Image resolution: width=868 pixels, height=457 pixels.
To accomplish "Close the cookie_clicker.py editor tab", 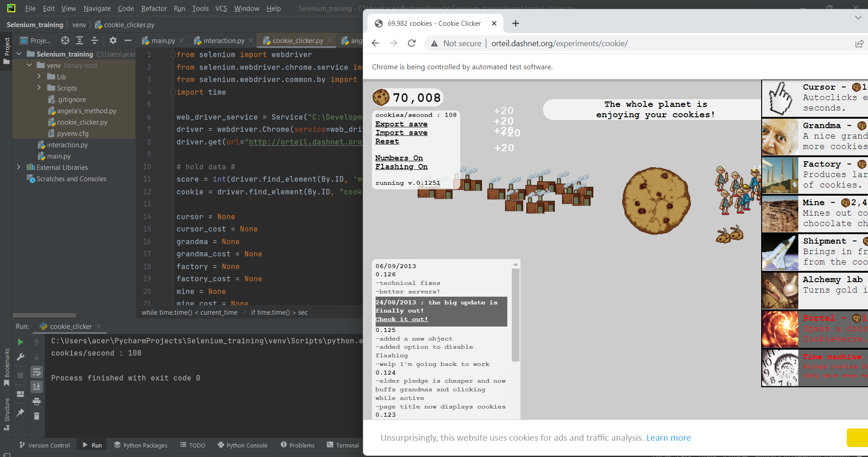I will [329, 40].
